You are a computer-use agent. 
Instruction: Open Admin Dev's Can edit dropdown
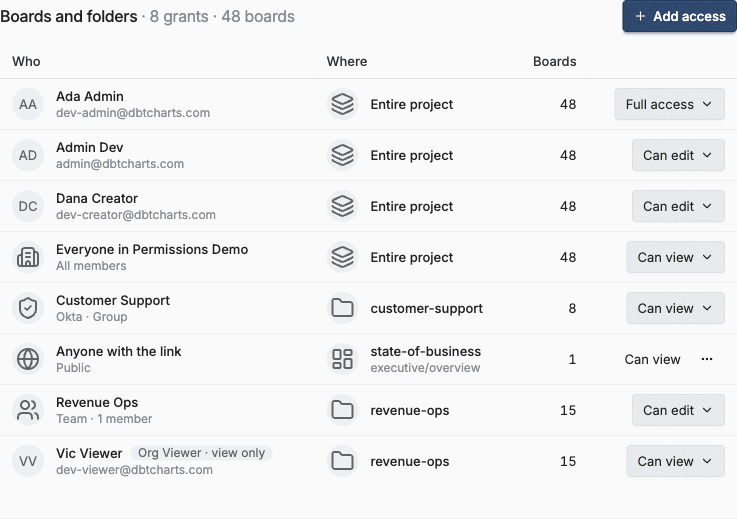[x=678, y=155]
